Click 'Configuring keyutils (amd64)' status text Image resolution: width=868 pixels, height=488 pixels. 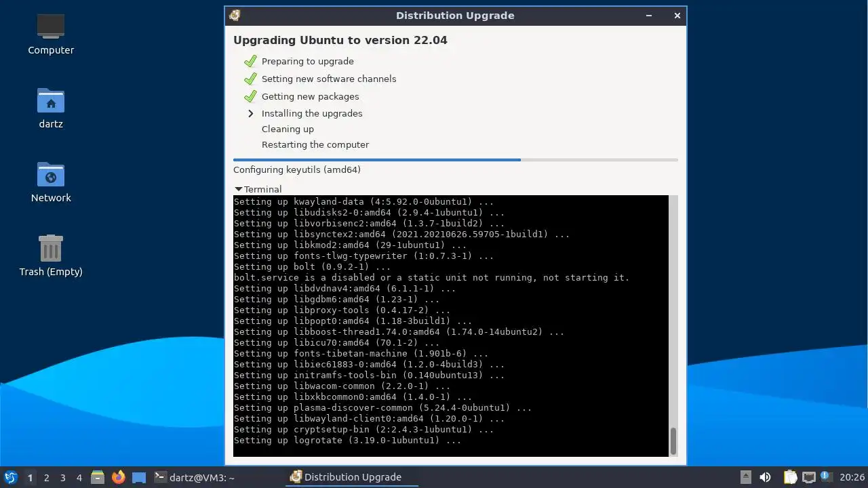pyautogui.click(x=297, y=169)
